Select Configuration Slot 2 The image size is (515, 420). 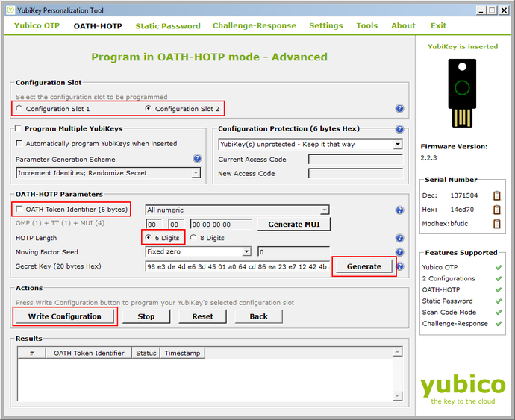(183, 109)
